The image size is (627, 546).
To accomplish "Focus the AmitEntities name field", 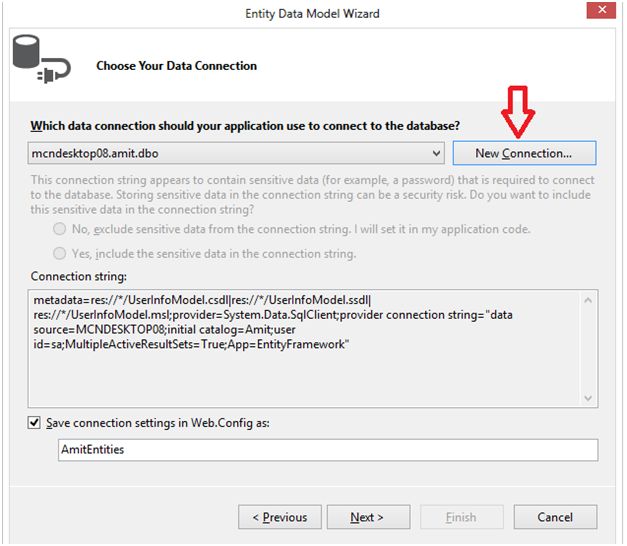I will coord(328,450).
